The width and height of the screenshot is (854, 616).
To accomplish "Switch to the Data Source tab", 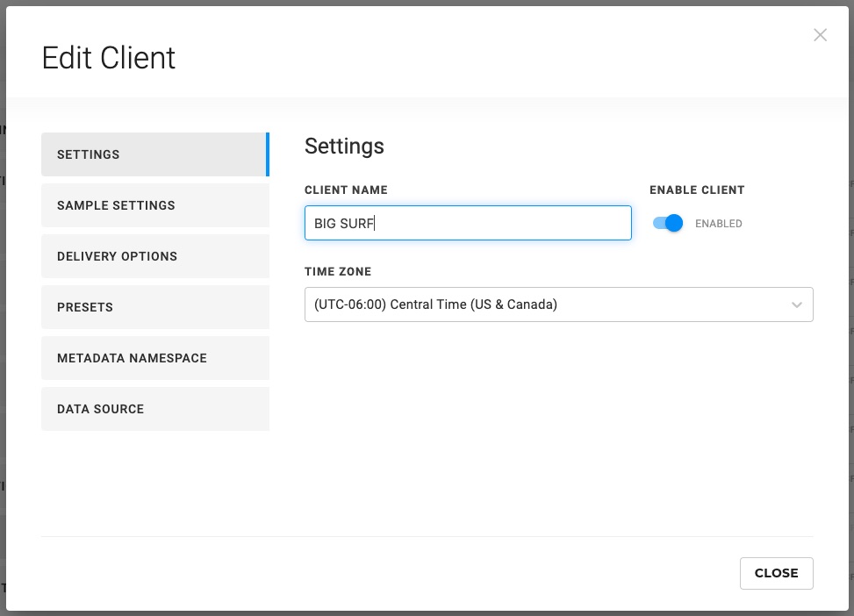I will click(x=154, y=409).
